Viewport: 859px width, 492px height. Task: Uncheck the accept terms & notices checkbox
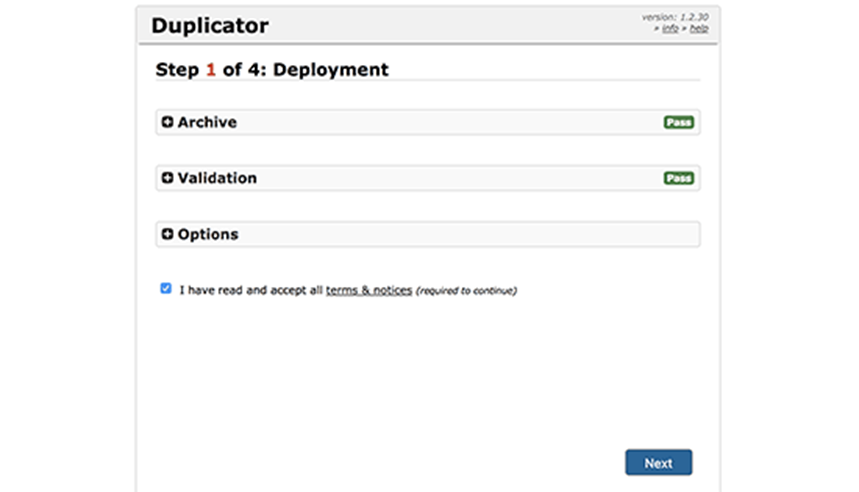166,288
